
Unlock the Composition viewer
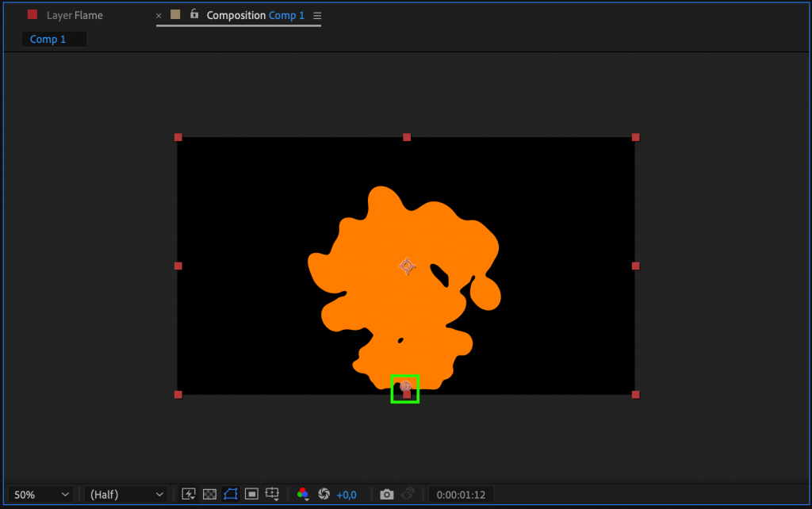tap(194, 14)
